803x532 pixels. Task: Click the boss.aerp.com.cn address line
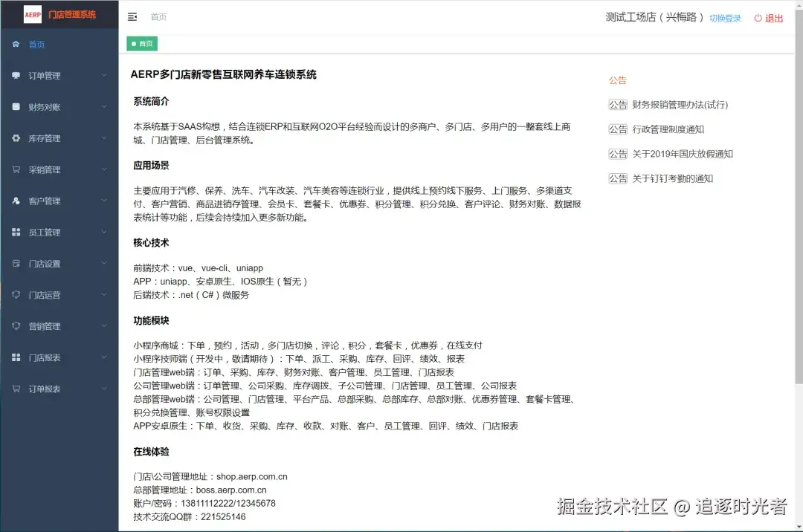pyautogui.click(x=200, y=490)
